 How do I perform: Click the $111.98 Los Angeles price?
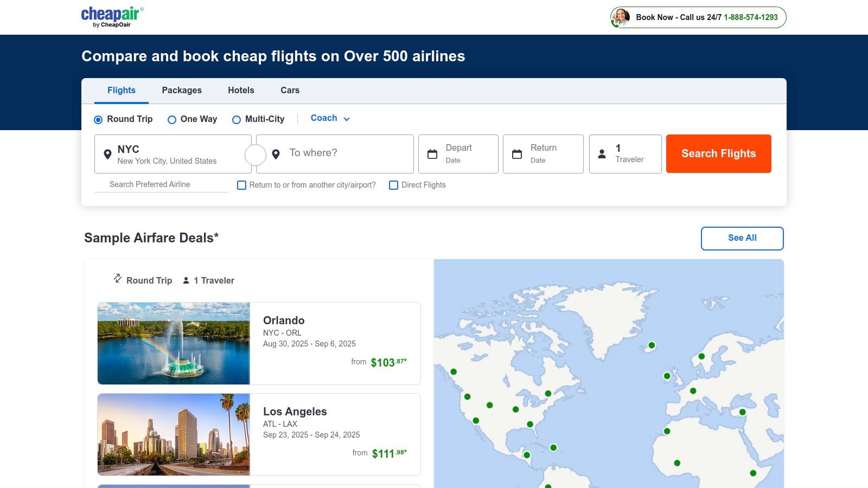(390, 453)
